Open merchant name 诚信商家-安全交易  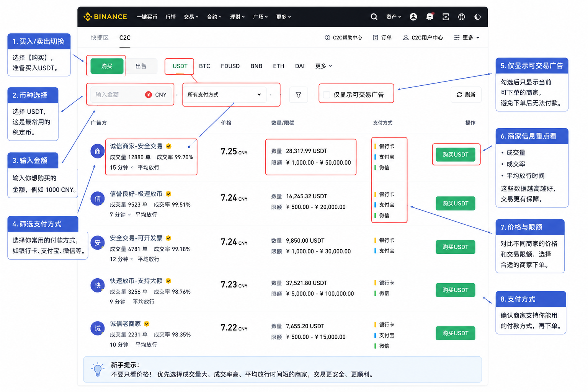pos(136,146)
